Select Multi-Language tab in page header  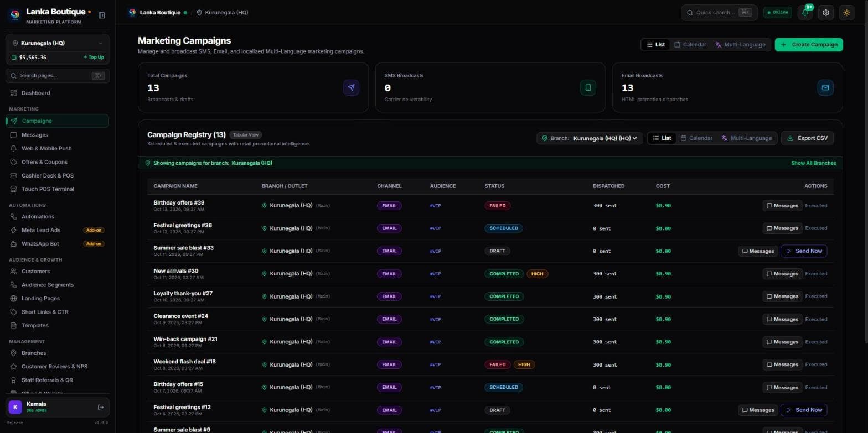pos(740,45)
